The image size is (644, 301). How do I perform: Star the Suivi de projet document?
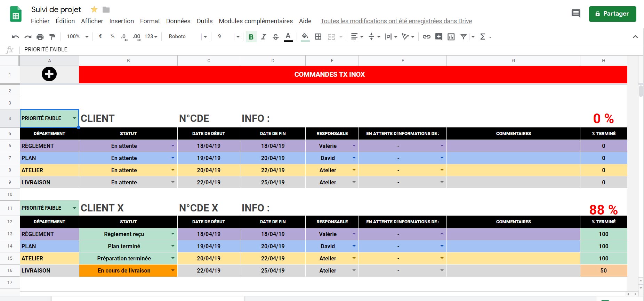pyautogui.click(x=94, y=9)
